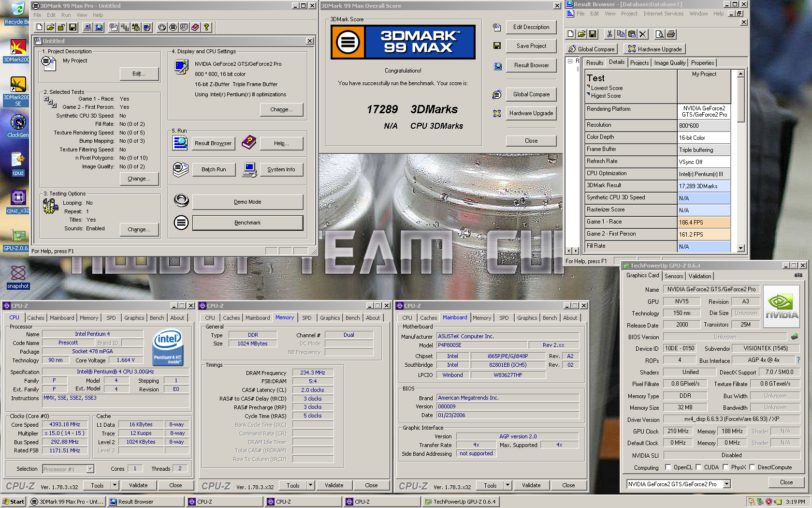Click scroll down arrow in Result Browser details
The width and height of the screenshot is (812, 508).
740,248
